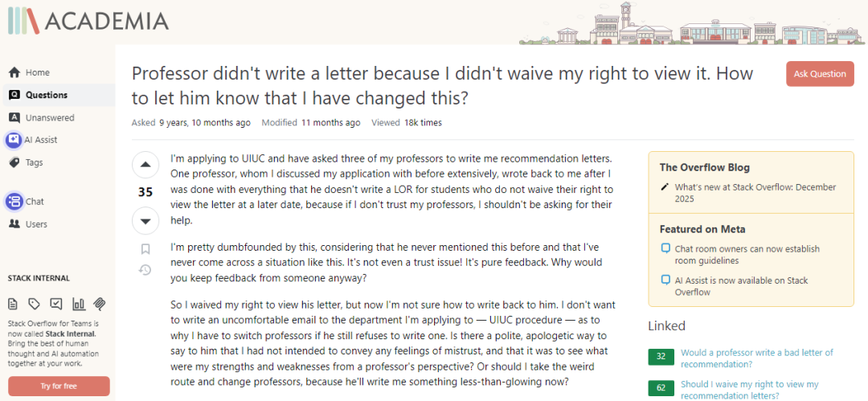868x401 pixels.
Task: Open the Unanswered questions list
Action: pyautogui.click(x=50, y=117)
